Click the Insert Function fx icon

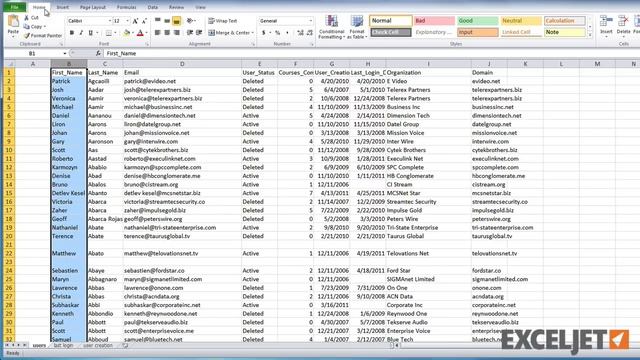98,53
